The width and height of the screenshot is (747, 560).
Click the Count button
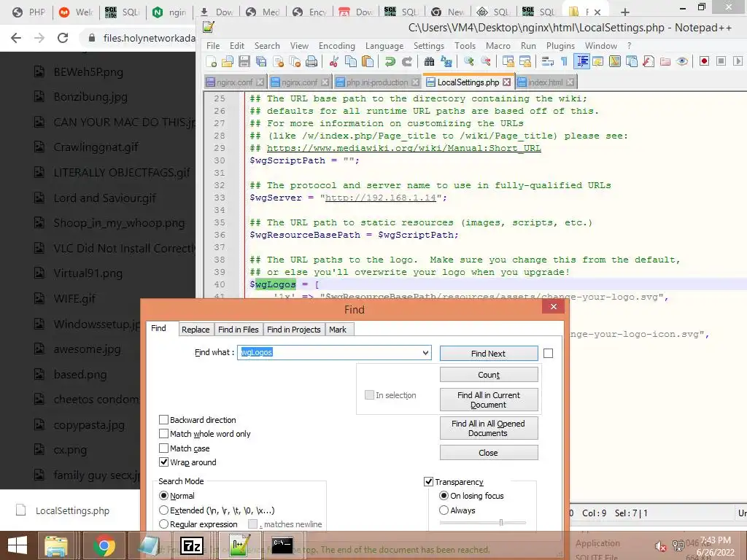tap(489, 375)
